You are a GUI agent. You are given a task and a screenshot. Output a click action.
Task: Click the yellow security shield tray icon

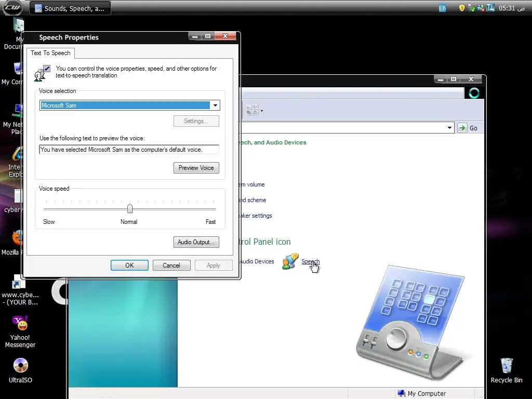[x=462, y=8]
